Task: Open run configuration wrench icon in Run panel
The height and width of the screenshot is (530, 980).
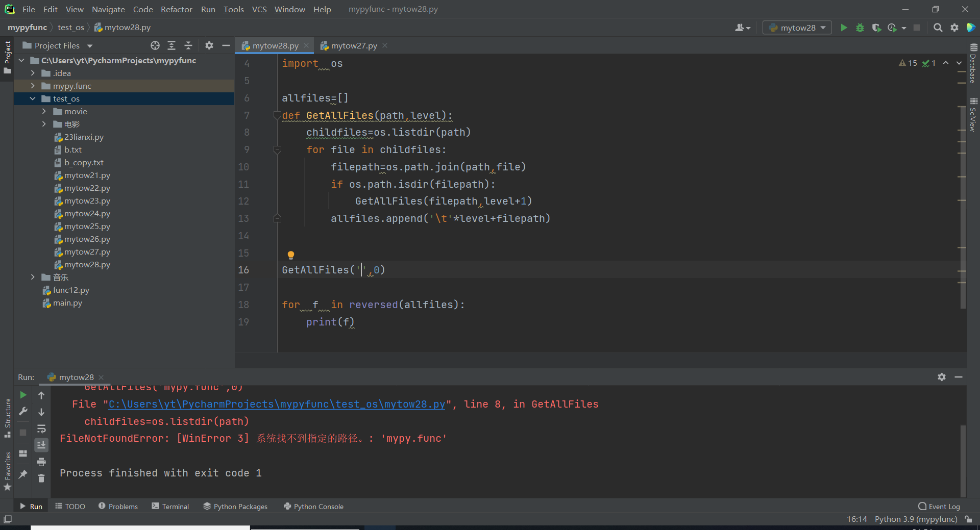Action: pos(23,411)
